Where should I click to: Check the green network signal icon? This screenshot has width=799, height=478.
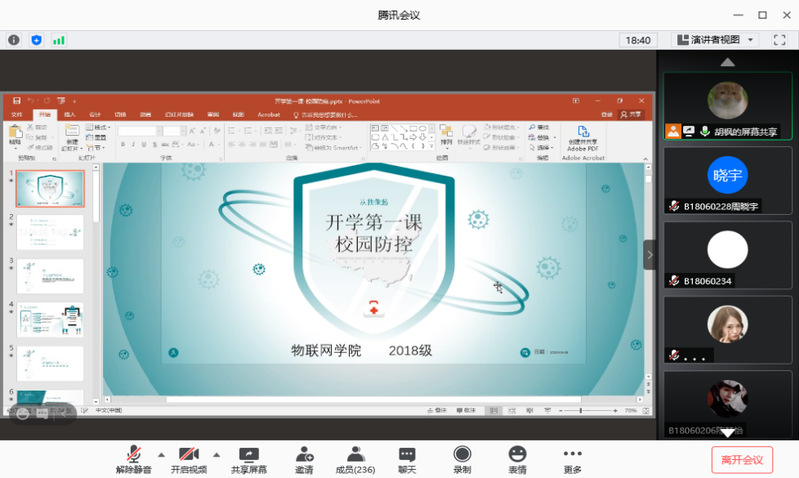(x=59, y=40)
